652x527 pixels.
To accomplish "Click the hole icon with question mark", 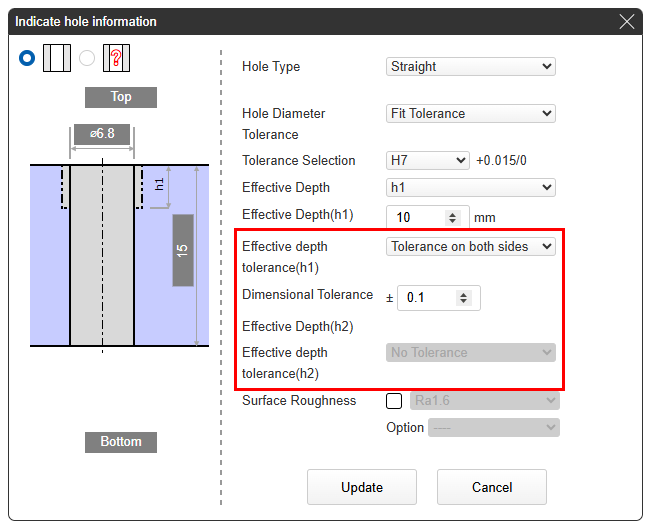I will [117, 58].
